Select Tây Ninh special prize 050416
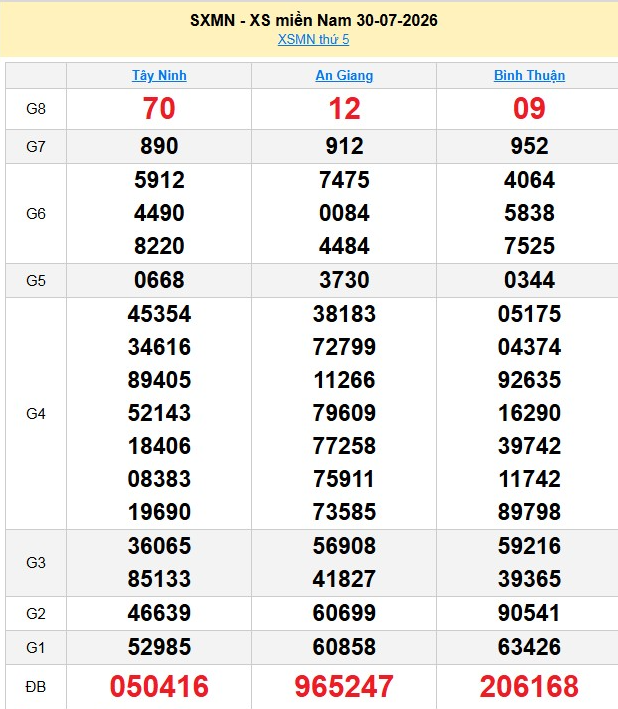Viewport: 618px width, 709px height. click(159, 686)
